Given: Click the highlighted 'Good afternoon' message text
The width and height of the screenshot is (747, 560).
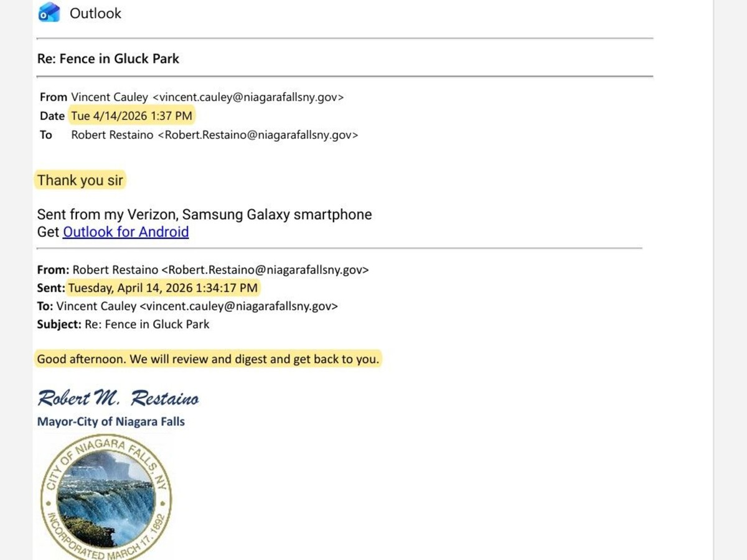Looking at the screenshot, I should pos(208,359).
